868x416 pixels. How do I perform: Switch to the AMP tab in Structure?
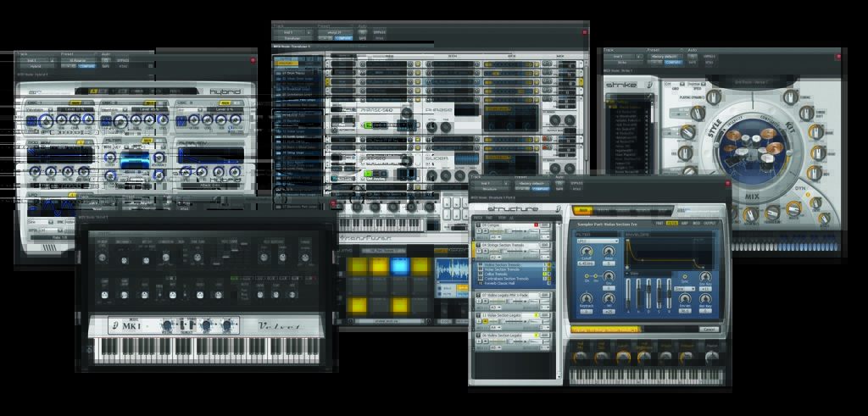[683, 224]
